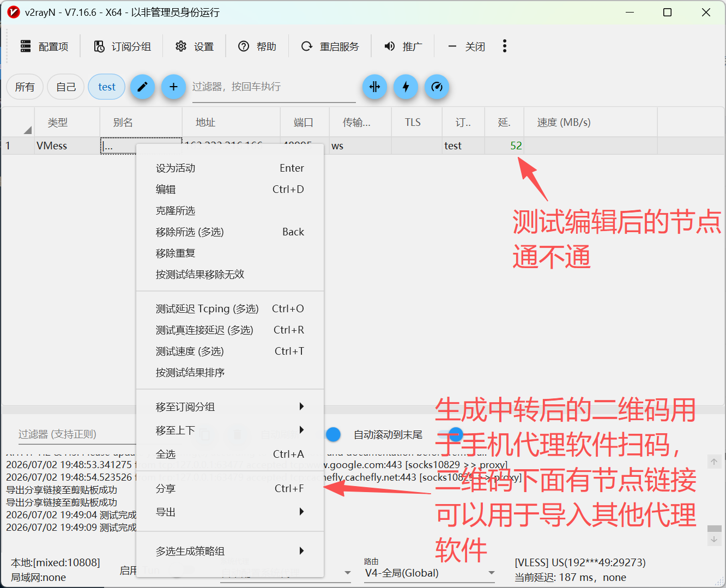Choose 全选 from context menu

pyautogui.click(x=230, y=454)
